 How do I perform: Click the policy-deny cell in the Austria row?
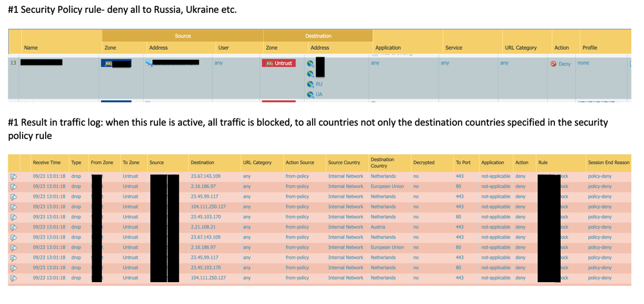[600, 227]
